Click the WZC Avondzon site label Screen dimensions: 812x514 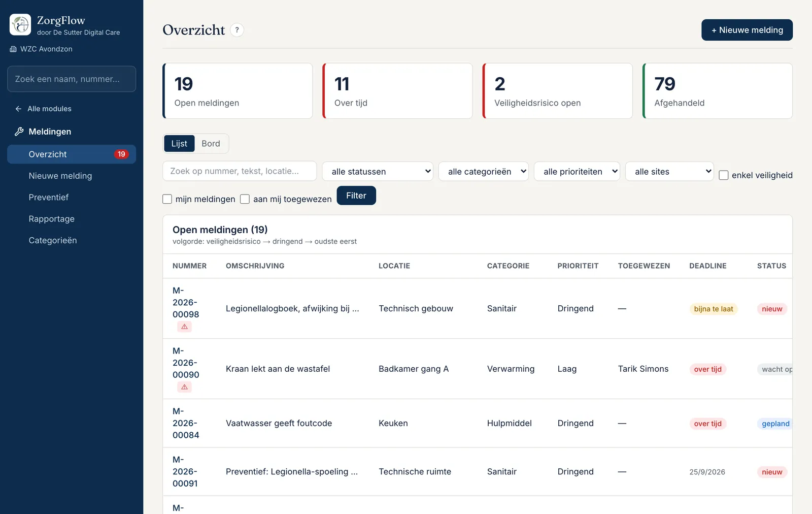pyautogui.click(x=46, y=49)
